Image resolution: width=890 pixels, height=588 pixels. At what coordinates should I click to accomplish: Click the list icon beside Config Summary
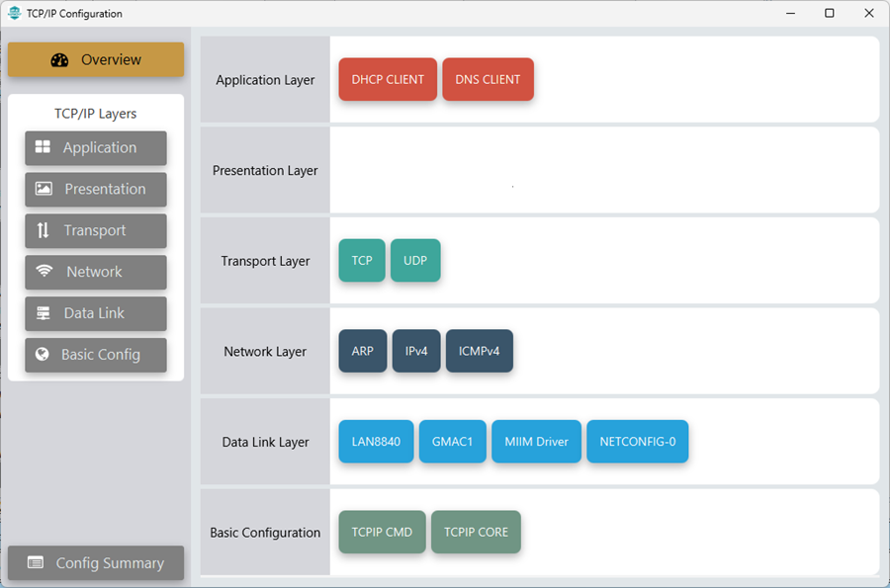point(36,563)
